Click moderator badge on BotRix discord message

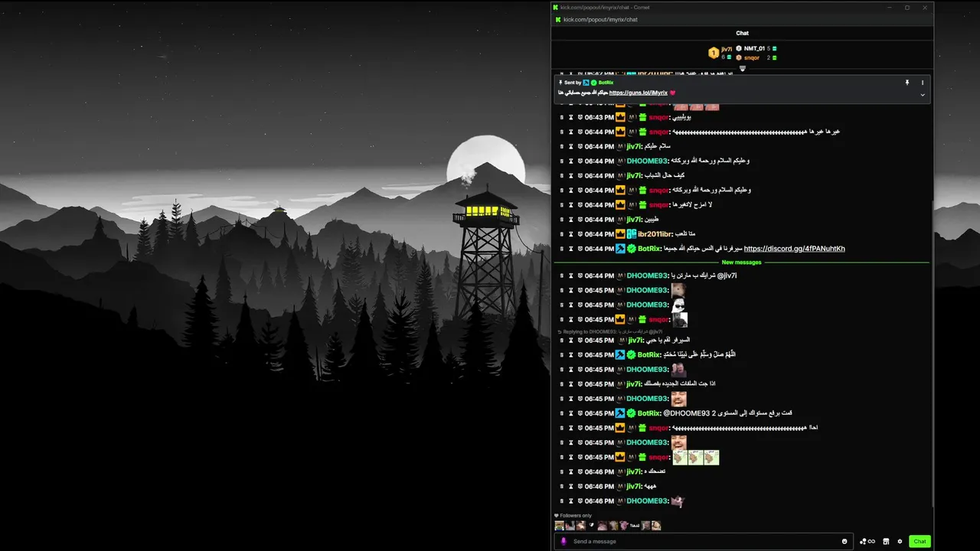[x=620, y=249]
